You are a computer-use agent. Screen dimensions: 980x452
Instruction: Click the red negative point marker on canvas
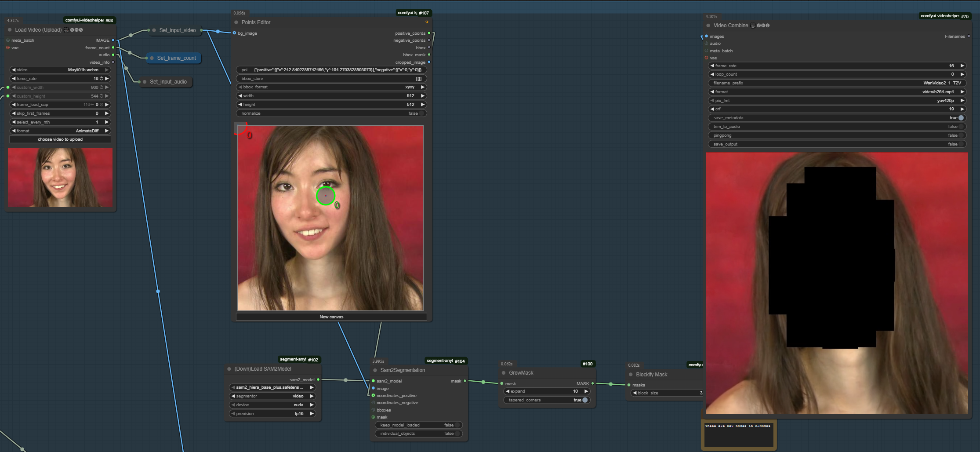tap(240, 128)
